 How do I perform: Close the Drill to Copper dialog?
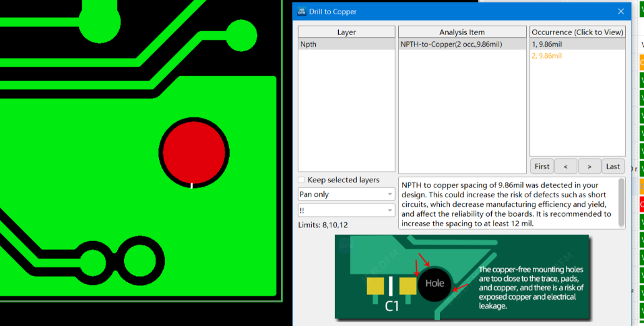click(x=621, y=11)
